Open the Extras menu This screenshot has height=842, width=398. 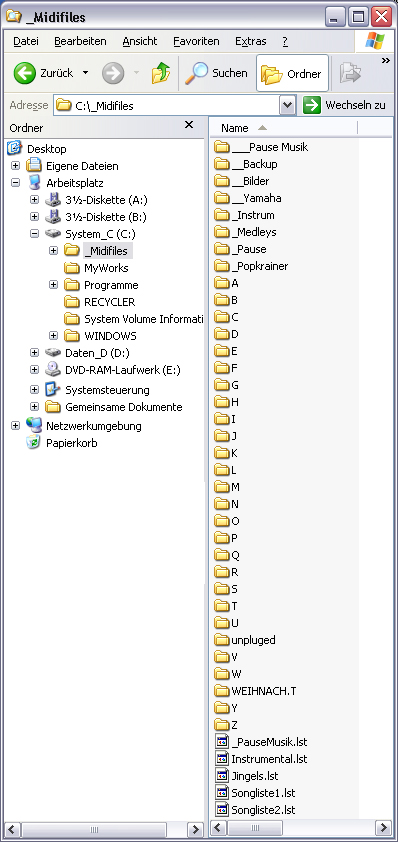tap(250, 41)
